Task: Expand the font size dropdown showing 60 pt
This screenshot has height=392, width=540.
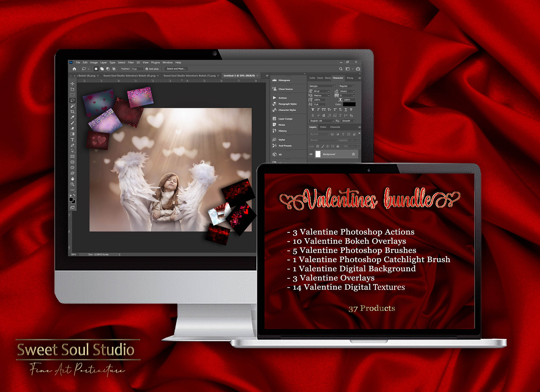Action: 329,92
